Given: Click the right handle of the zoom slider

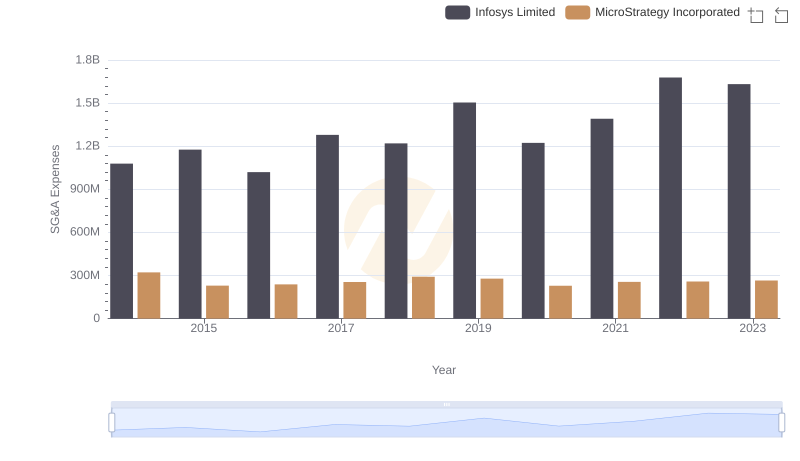Looking at the screenshot, I should pyautogui.click(x=781, y=422).
